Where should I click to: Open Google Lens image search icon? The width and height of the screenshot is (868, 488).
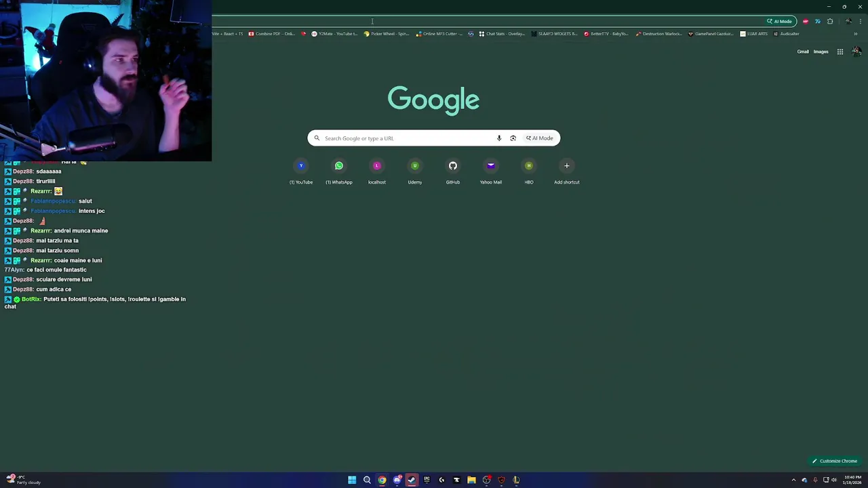[x=513, y=138]
